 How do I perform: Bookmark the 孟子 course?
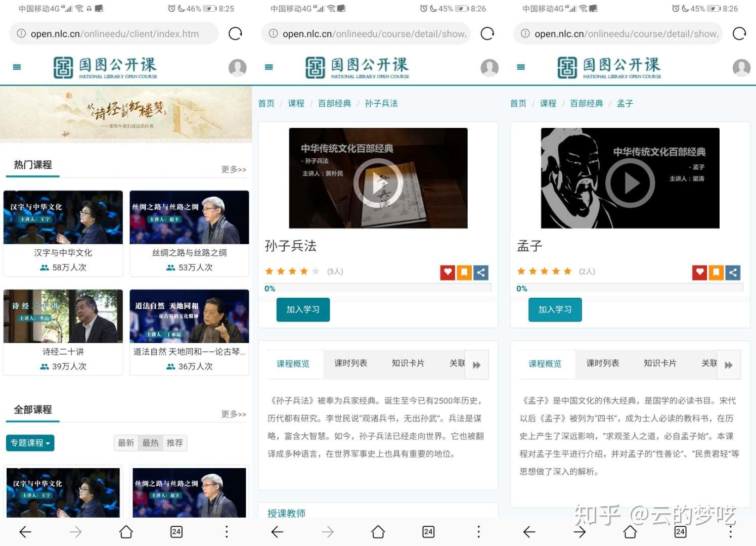coord(716,272)
